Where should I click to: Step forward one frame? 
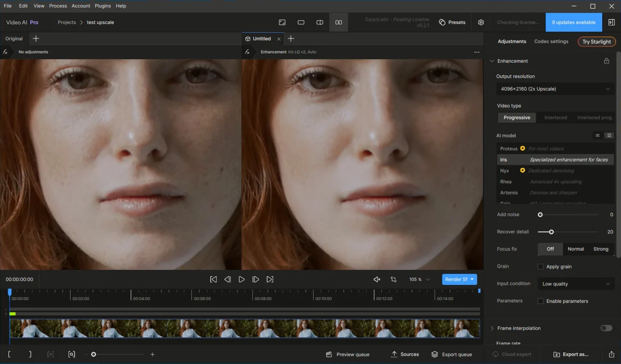pyautogui.click(x=256, y=279)
